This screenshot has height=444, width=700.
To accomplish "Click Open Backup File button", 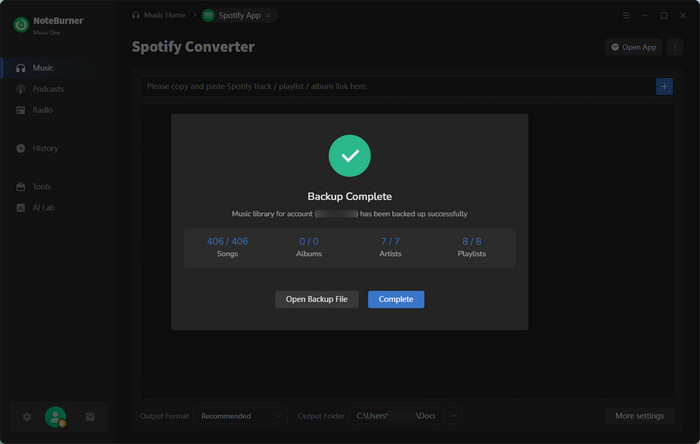I will click(317, 299).
